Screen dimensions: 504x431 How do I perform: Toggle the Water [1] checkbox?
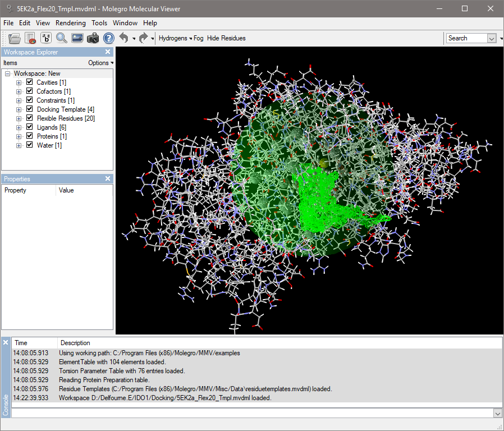click(30, 145)
